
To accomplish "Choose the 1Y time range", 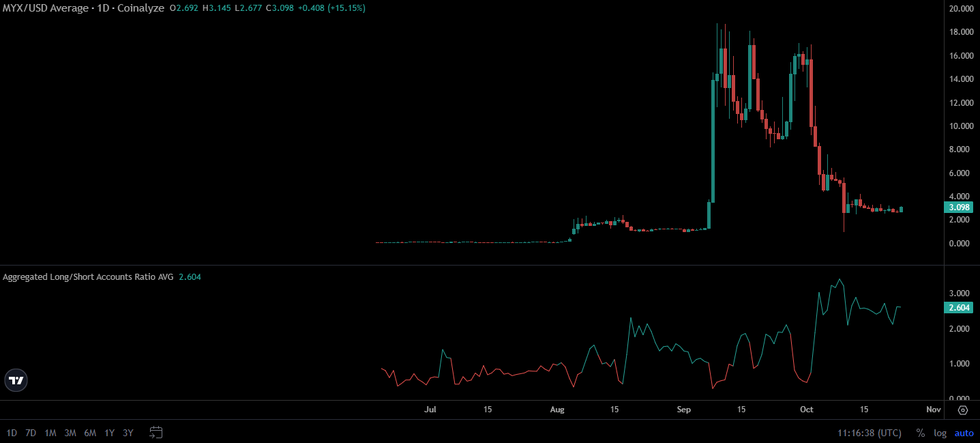I will (109, 433).
